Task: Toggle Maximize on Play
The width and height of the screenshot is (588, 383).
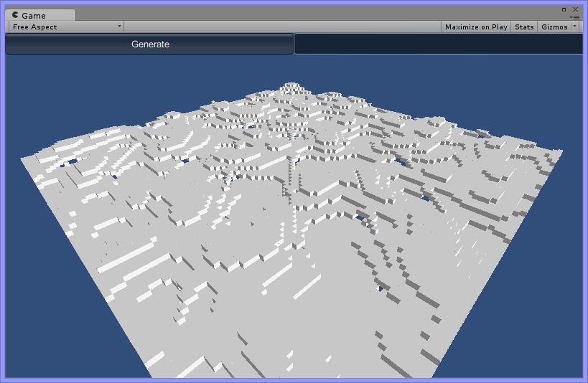Action: [475, 27]
